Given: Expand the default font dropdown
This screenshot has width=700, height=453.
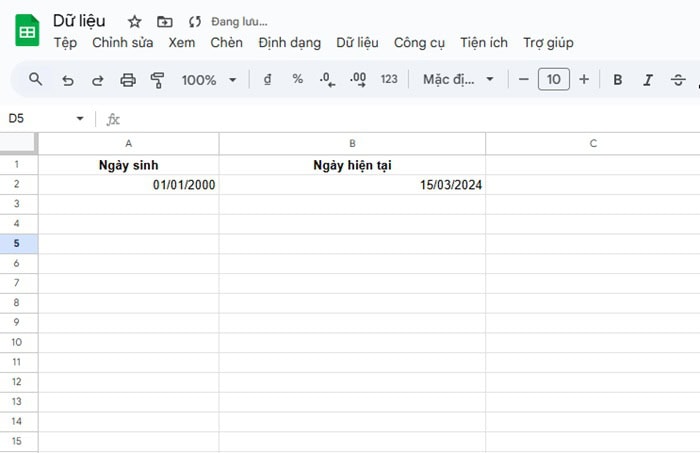Looking at the screenshot, I should pyautogui.click(x=458, y=79).
